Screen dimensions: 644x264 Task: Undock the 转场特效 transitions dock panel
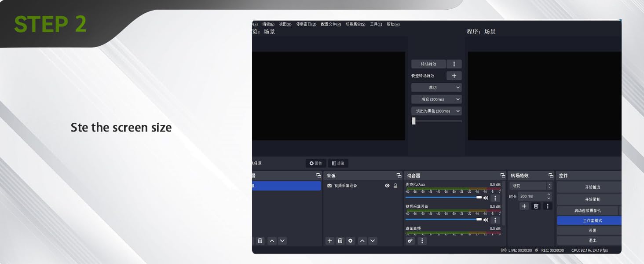tap(551, 176)
